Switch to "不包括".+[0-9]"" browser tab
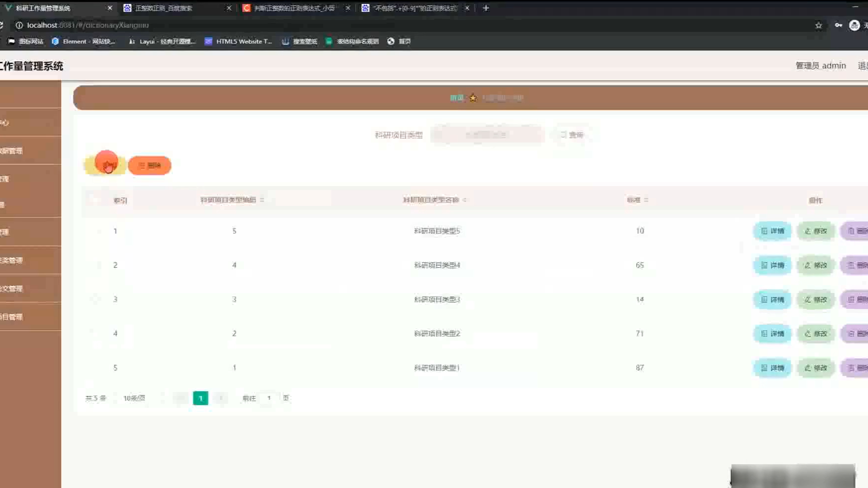Screen dimensions: 868x488 coord(415,8)
